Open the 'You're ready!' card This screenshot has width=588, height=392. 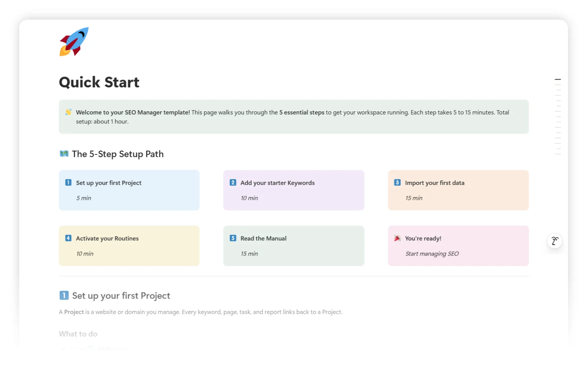click(458, 246)
